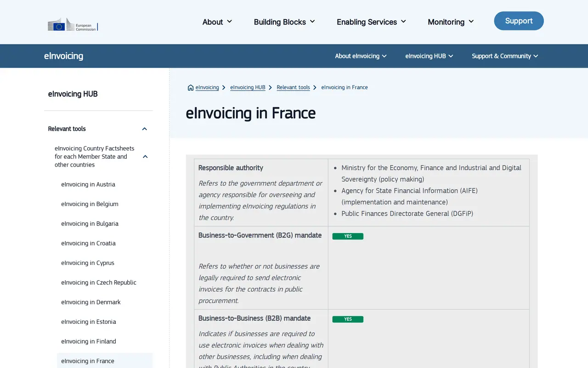This screenshot has height=368, width=588.
Task: Open eInvoicing in Bulgaria
Action: click(x=90, y=224)
